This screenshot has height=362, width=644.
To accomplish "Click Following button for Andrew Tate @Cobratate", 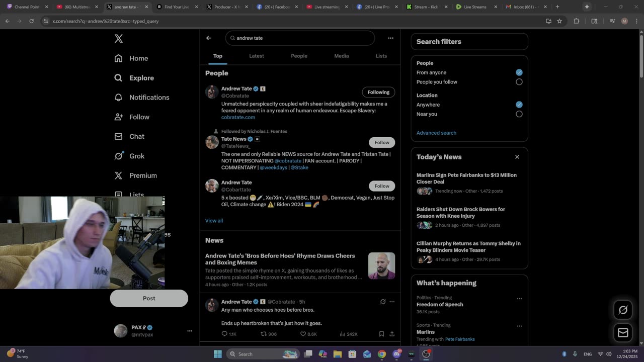I will point(378,92).
